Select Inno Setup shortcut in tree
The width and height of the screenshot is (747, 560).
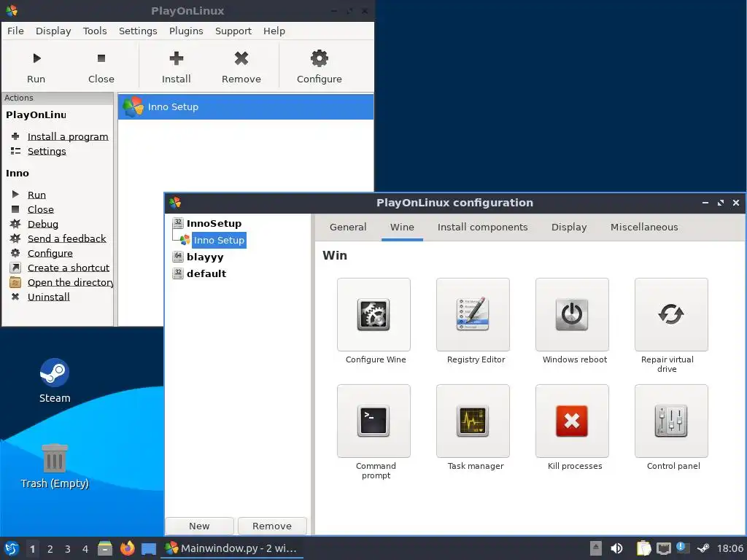(x=219, y=241)
